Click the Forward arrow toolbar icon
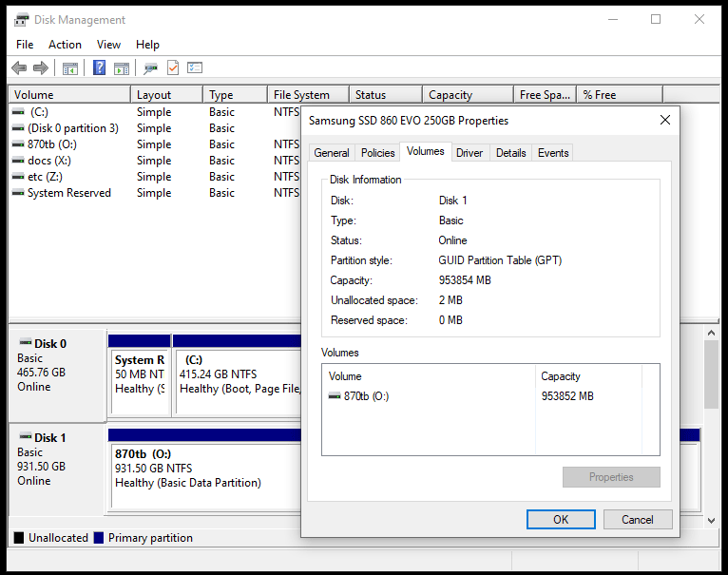Image resolution: width=728 pixels, height=575 pixels. coord(41,68)
